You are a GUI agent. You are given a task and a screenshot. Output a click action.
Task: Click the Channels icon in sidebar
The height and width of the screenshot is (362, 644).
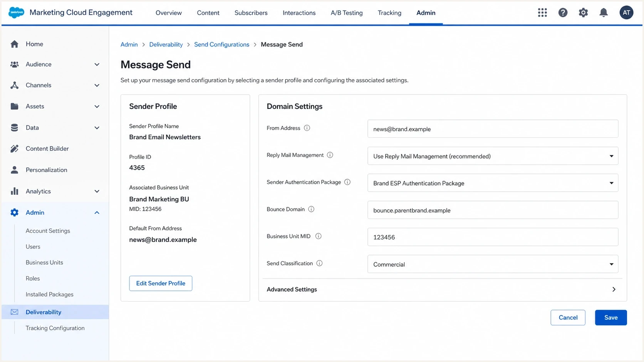15,85
